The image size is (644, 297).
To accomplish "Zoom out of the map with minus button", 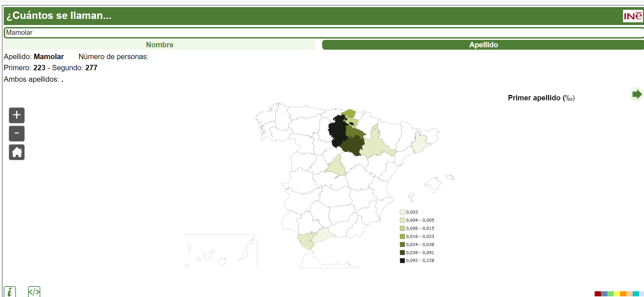I will [17, 133].
